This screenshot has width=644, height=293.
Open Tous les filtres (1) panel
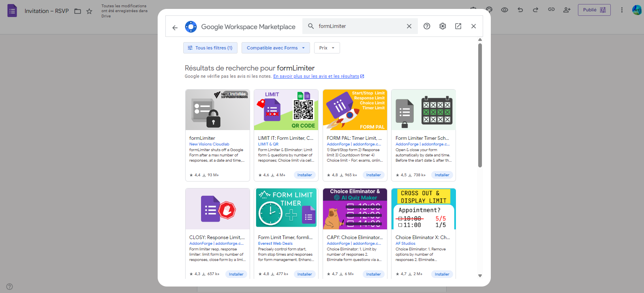point(210,48)
